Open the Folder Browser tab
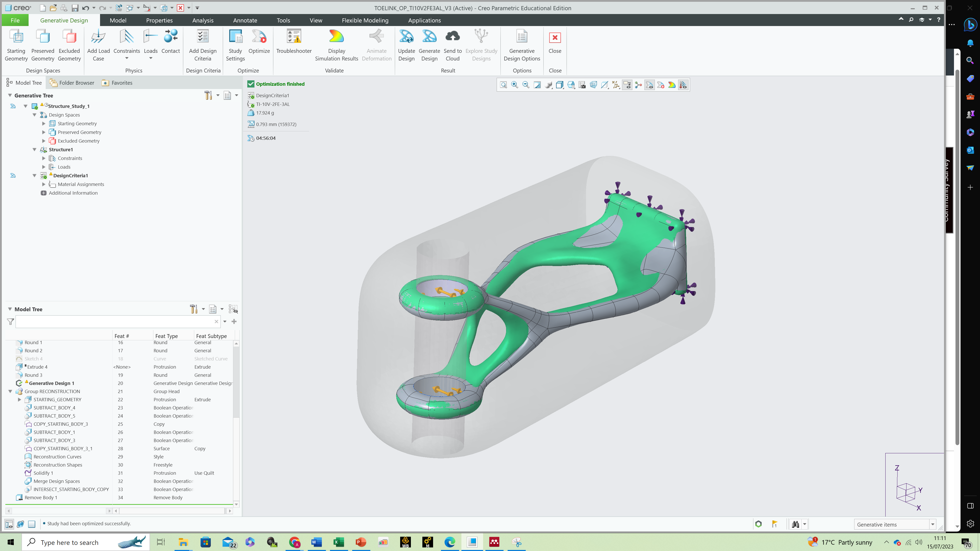 pyautogui.click(x=76, y=82)
